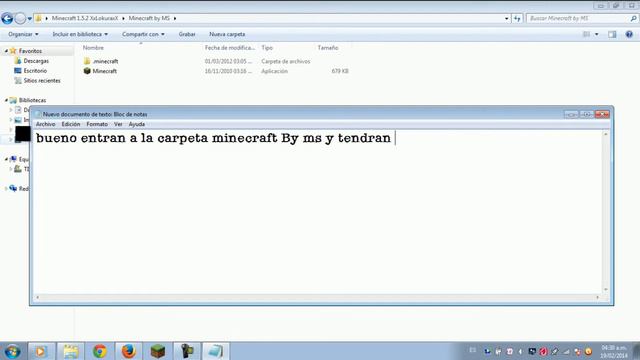Open Escritorio in the navigation pane
Screen dimensions: 640x360
[35, 71]
